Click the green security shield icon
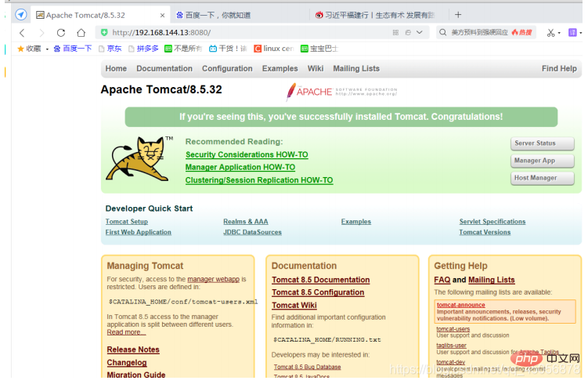Viewport: 588px width, 384px height. point(104,33)
